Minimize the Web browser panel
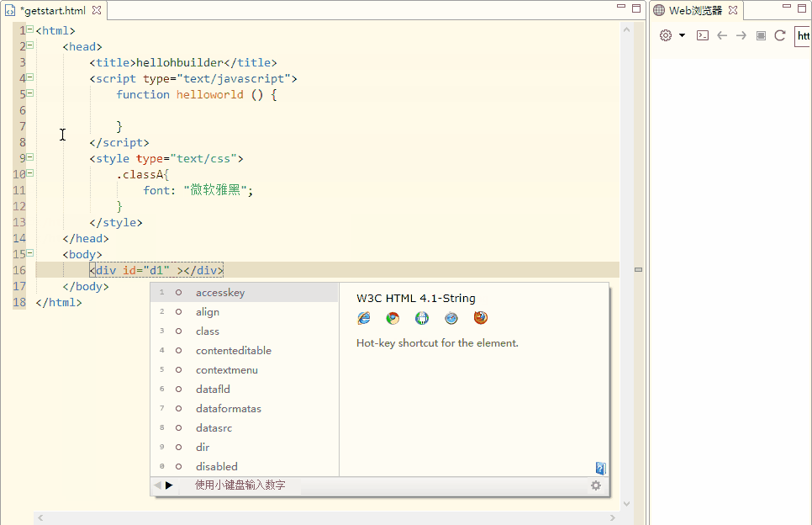812x525 pixels. point(787,7)
